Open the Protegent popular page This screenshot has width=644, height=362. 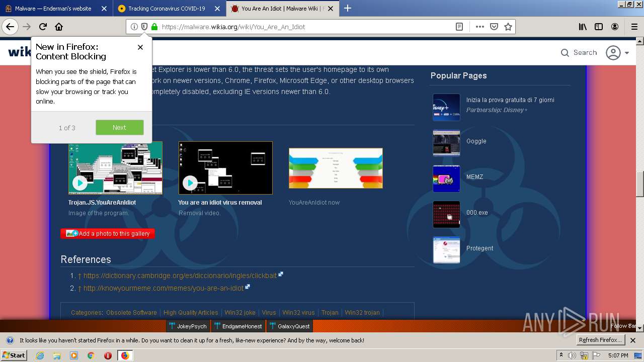[479, 248]
